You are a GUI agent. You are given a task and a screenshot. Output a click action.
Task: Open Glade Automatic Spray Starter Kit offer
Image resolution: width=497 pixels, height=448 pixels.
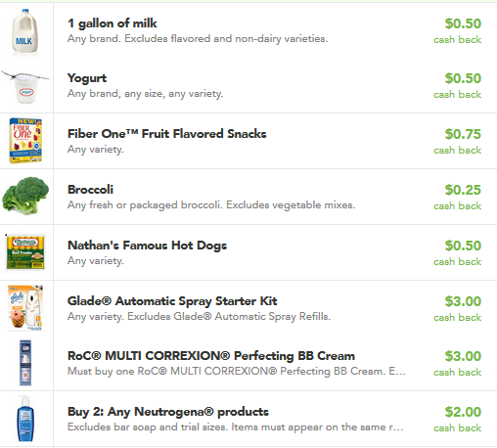[x=172, y=301]
